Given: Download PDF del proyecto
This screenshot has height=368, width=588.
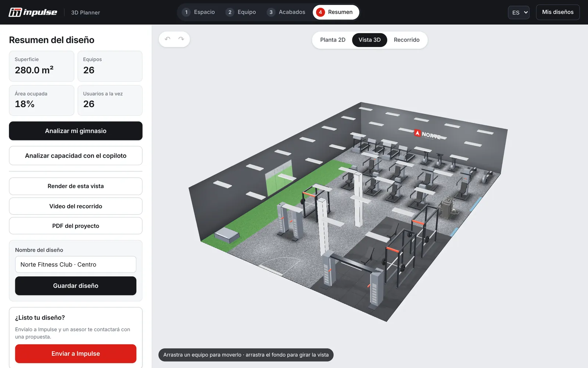Looking at the screenshot, I should pos(76,226).
